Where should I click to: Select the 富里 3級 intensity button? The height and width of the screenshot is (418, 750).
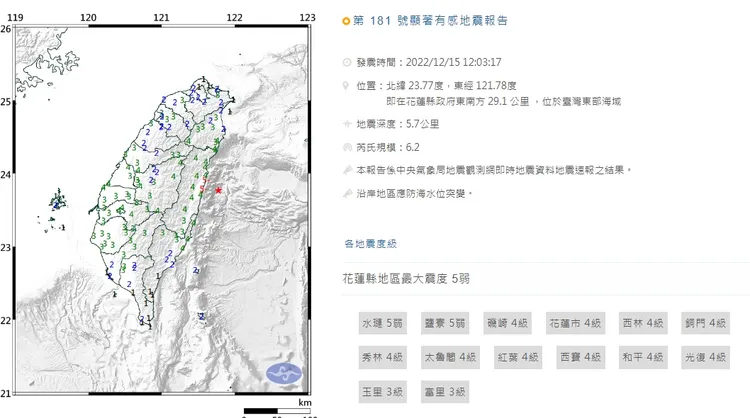point(445,392)
